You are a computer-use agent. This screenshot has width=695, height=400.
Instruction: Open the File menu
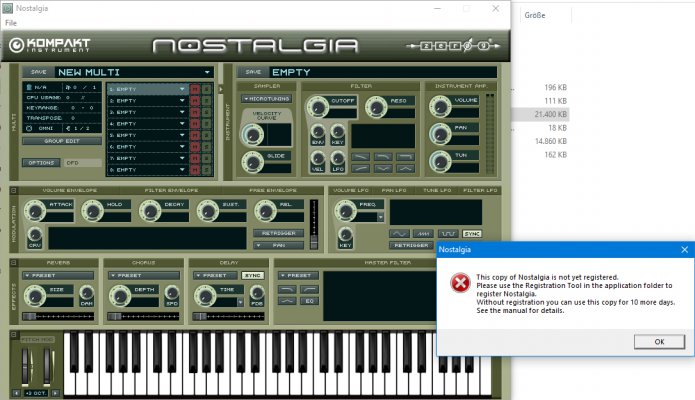11,23
